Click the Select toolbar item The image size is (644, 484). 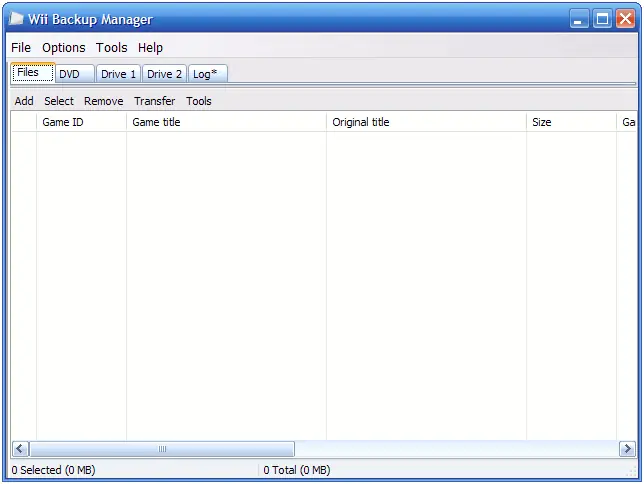point(59,101)
